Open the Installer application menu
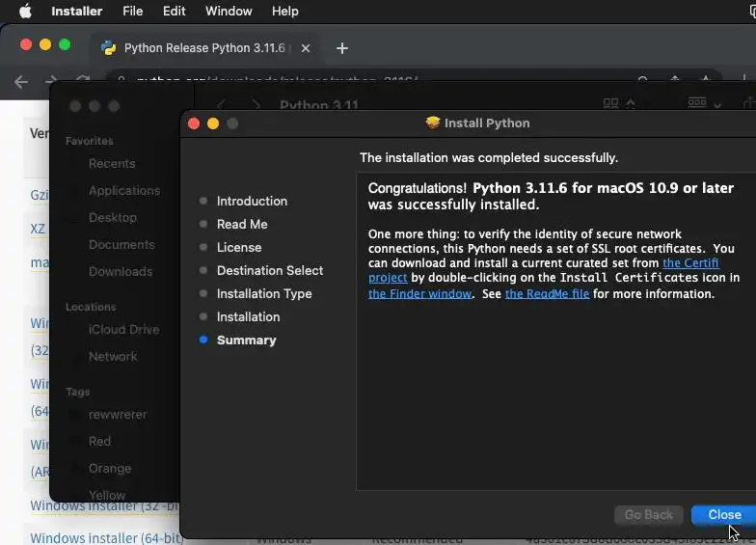Viewport: 756px width, 545px height. pos(77,12)
